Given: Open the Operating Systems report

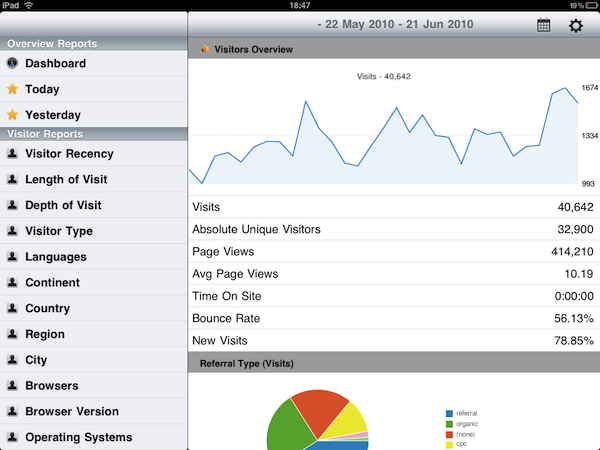Looking at the screenshot, I should 94,437.
